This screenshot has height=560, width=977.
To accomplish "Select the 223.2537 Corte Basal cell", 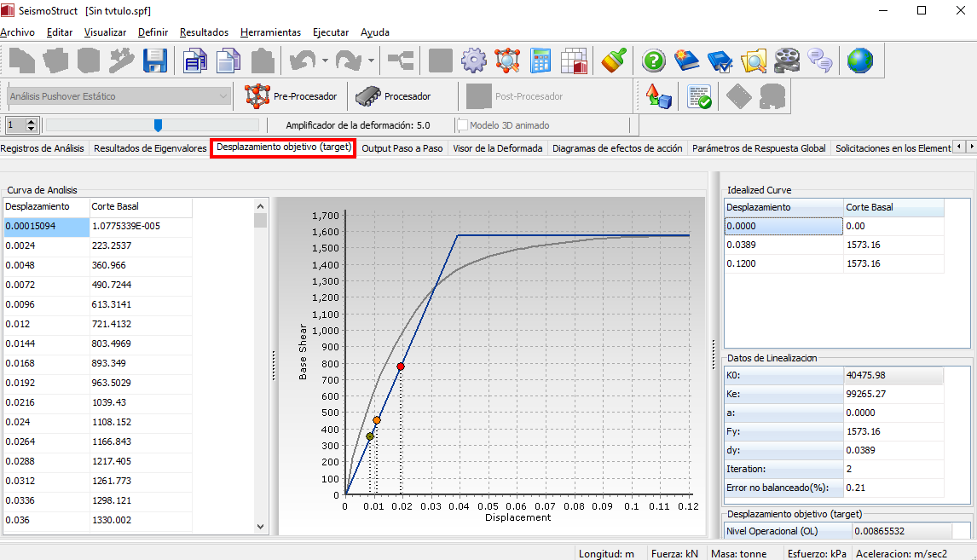I will point(141,245).
